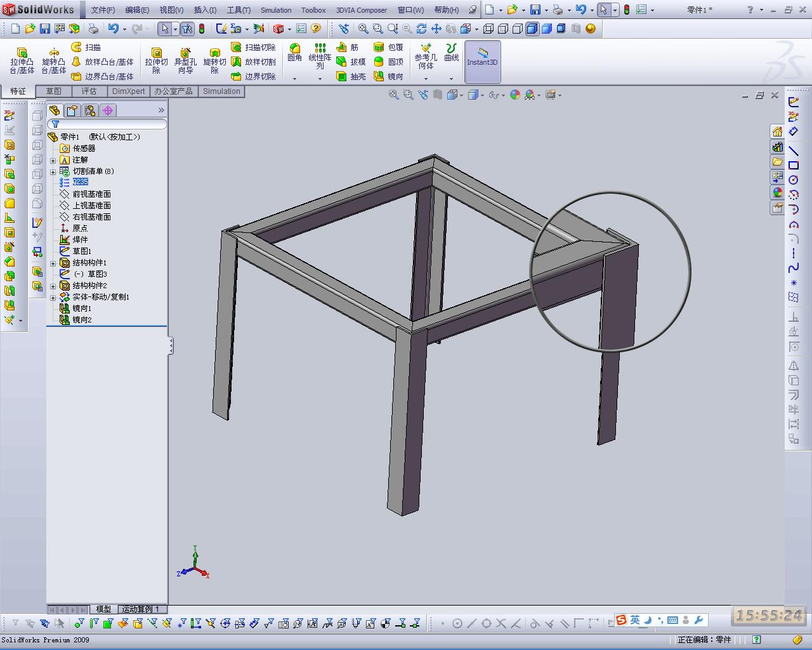Select the Shell (抽壳) tool
Screen dimensions: 812x650
(351, 76)
